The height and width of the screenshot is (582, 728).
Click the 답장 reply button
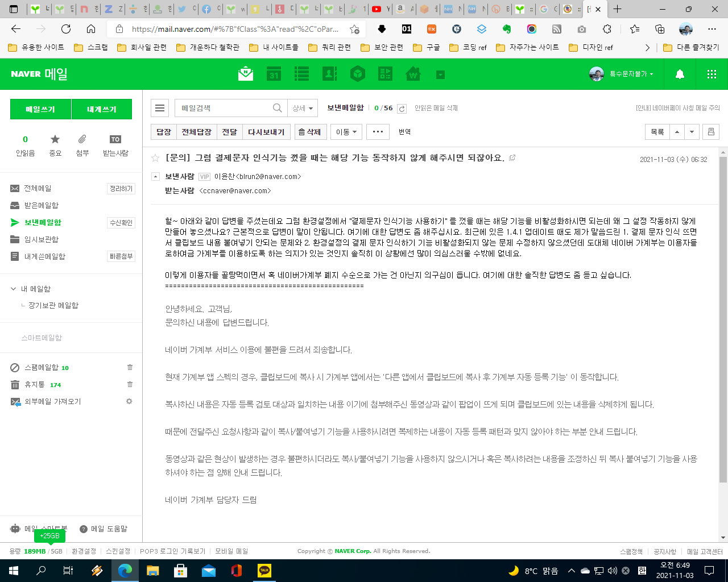[164, 132]
